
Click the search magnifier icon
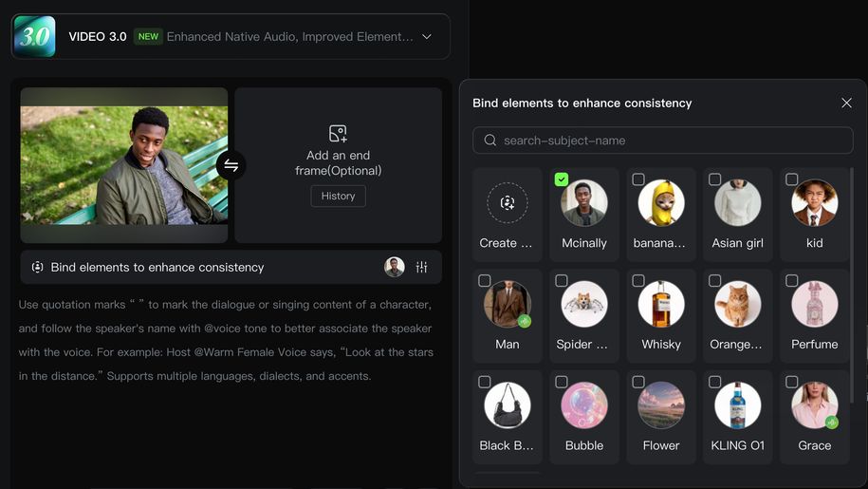tap(490, 141)
